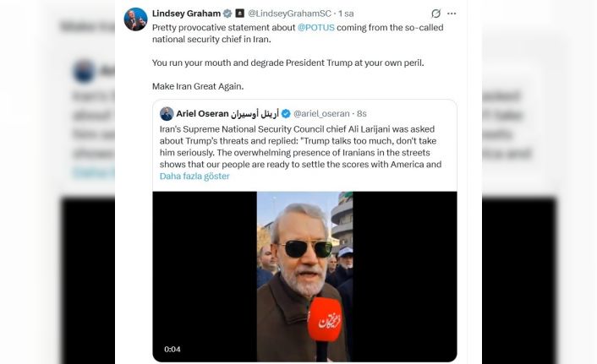Click Lindsey Graham's verified badge
Viewport: 597px width, 364px height.
click(x=227, y=14)
